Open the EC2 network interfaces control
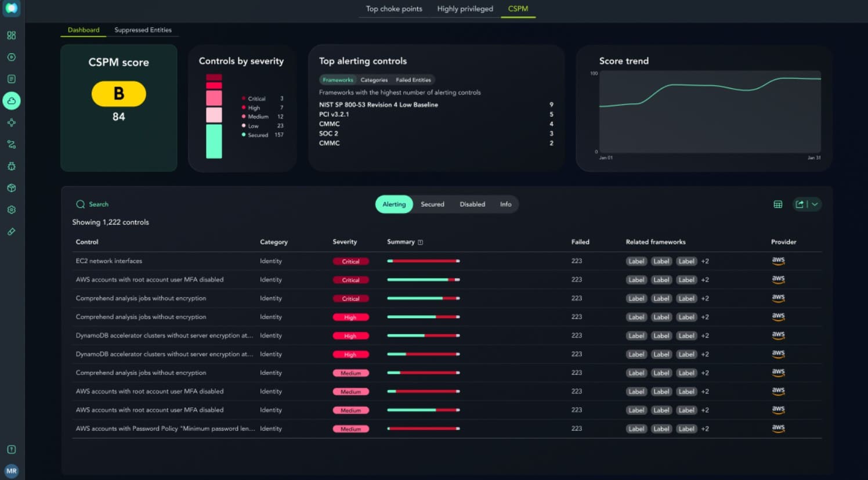 tap(109, 261)
